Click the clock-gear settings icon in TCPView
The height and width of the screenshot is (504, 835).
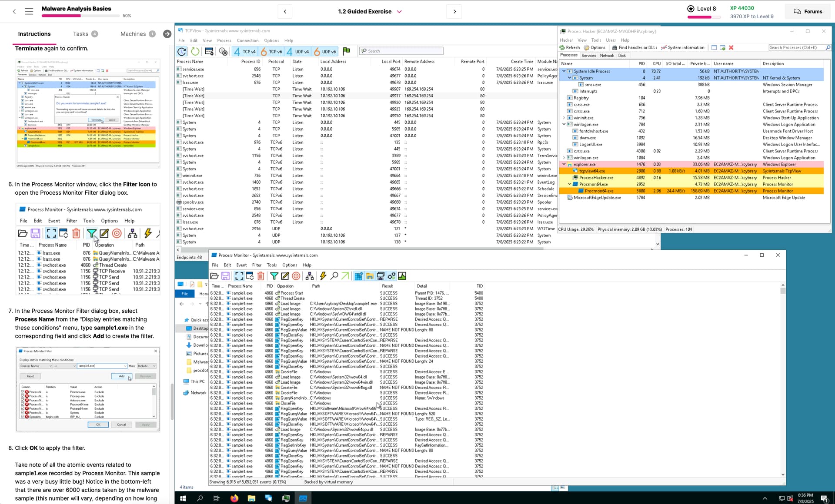tap(223, 51)
